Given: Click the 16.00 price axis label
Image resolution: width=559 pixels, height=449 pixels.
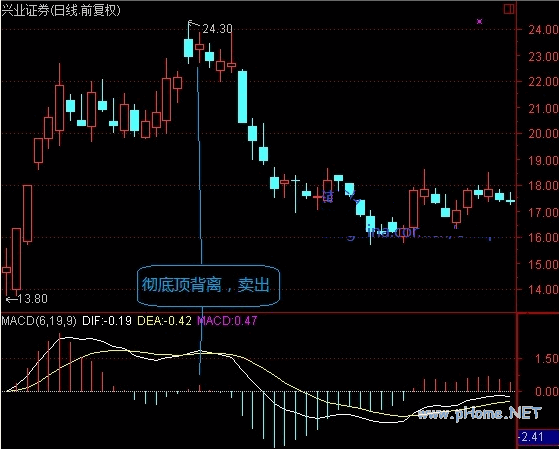Looking at the screenshot, I should pyautogui.click(x=543, y=238).
